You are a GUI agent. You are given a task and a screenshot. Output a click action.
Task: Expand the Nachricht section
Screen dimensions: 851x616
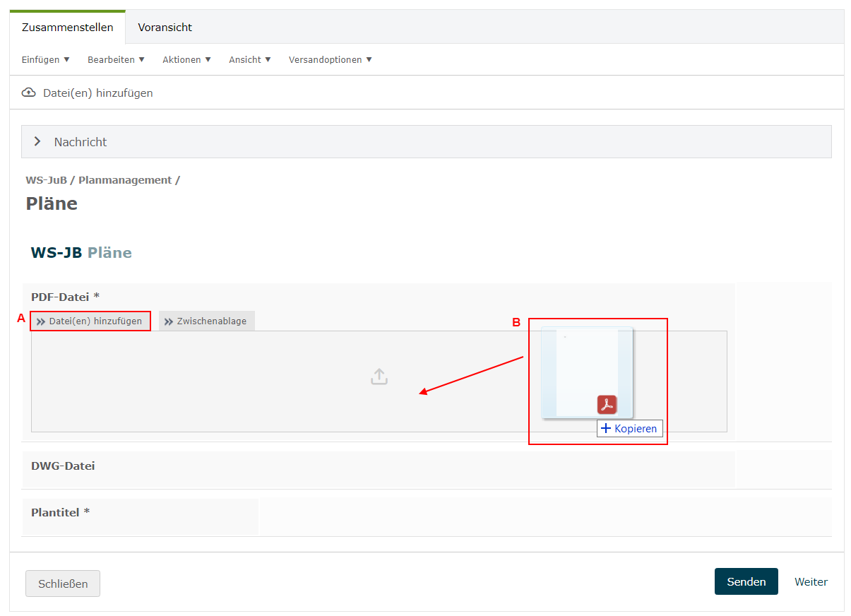click(38, 142)
